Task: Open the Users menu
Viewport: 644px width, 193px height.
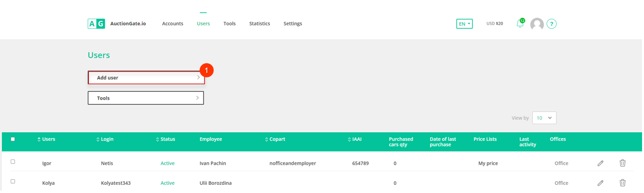Action: [203, 24]
